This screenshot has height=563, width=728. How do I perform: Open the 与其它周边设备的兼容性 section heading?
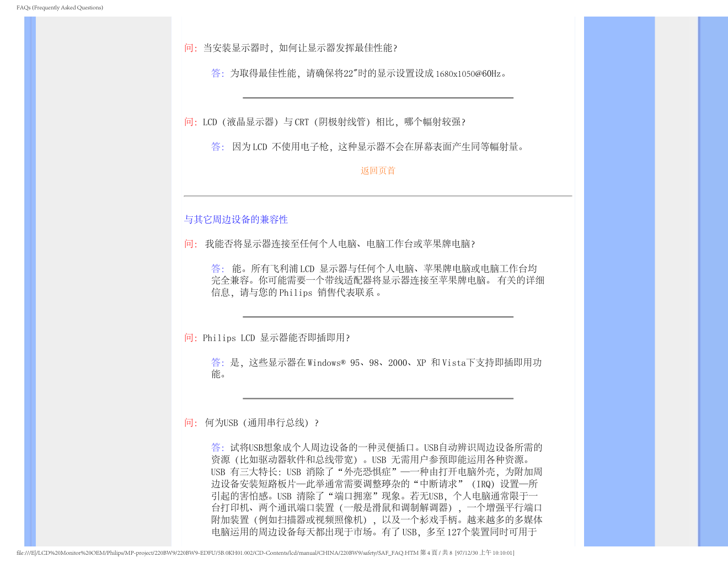235,220
